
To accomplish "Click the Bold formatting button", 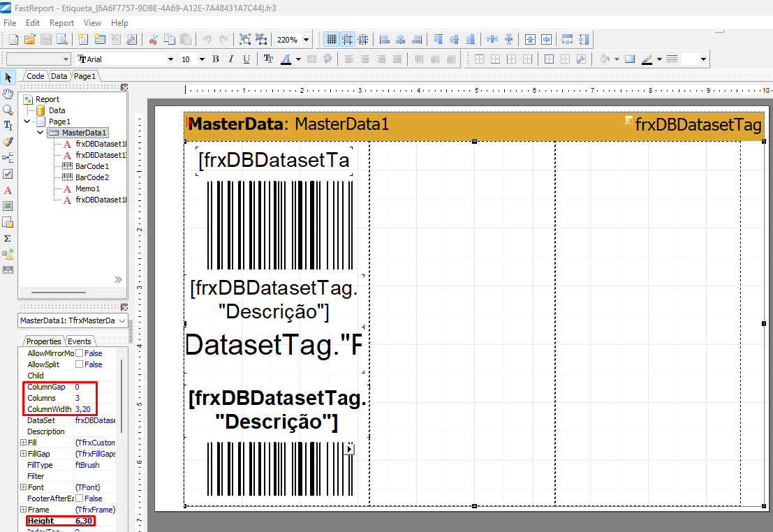I will [x=216, y=59].
